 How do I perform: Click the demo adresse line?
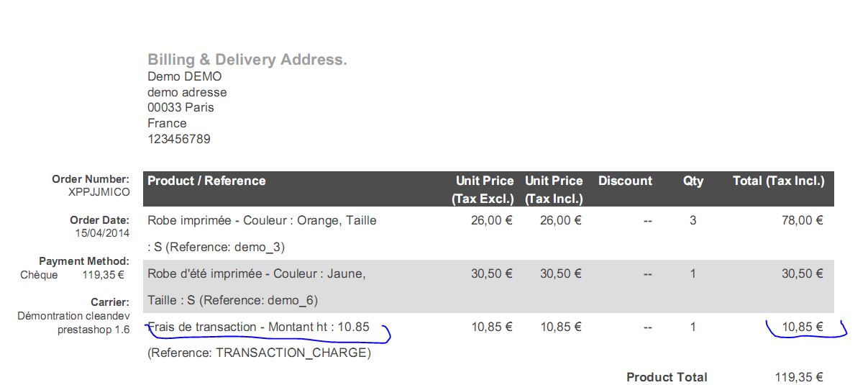pos(187,92)
